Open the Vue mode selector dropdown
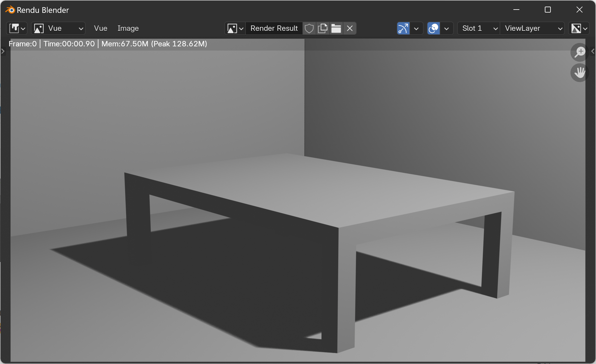The width and height of the screenshot is (596, 364). (x=58, y=28)
